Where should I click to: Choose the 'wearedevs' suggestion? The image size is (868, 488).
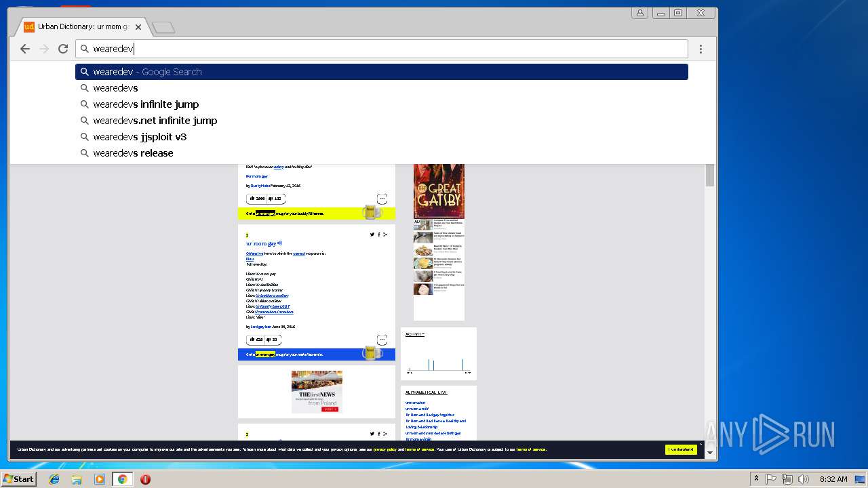[382, 88]
